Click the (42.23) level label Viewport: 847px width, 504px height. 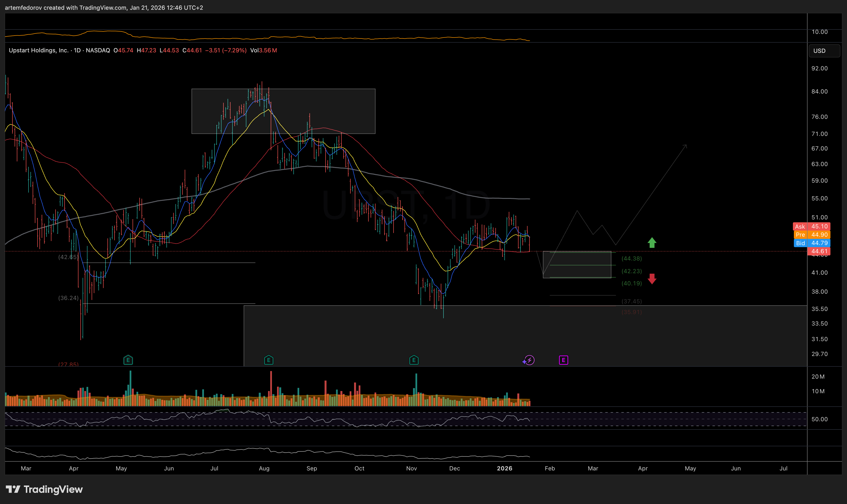pos(632,271)
